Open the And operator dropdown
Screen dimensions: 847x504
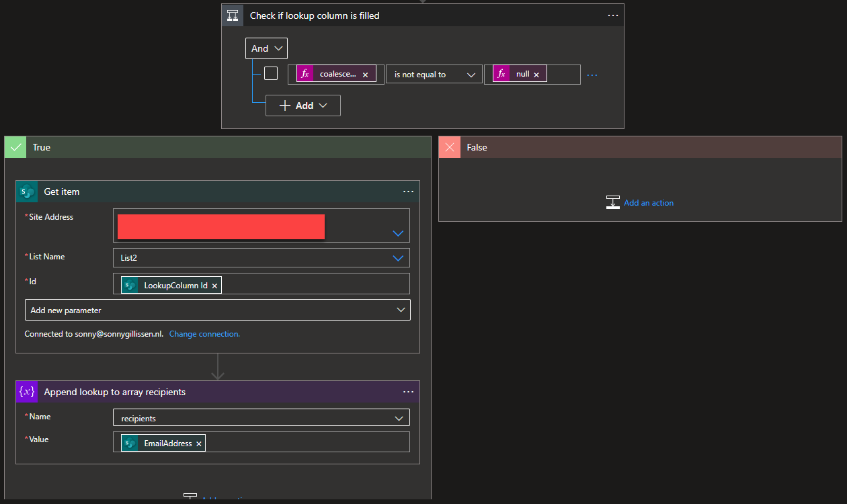point(267,48)
